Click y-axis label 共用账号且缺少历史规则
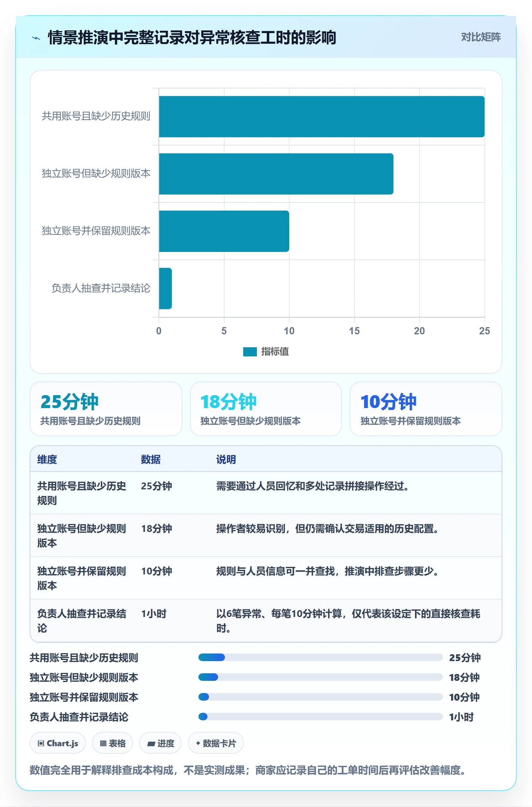Viewport: 532px width, 807px height. [x=96, y=116]
